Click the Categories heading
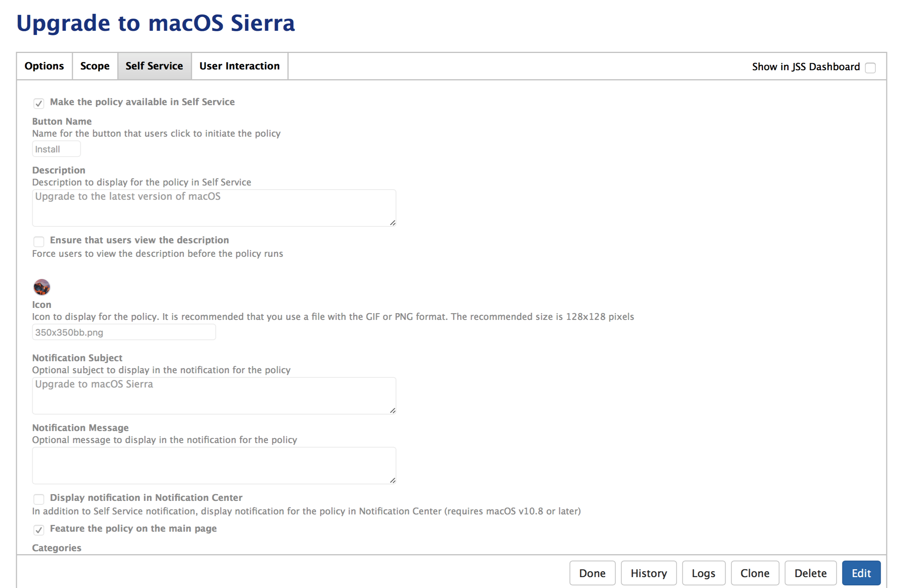 coord(57,548)
